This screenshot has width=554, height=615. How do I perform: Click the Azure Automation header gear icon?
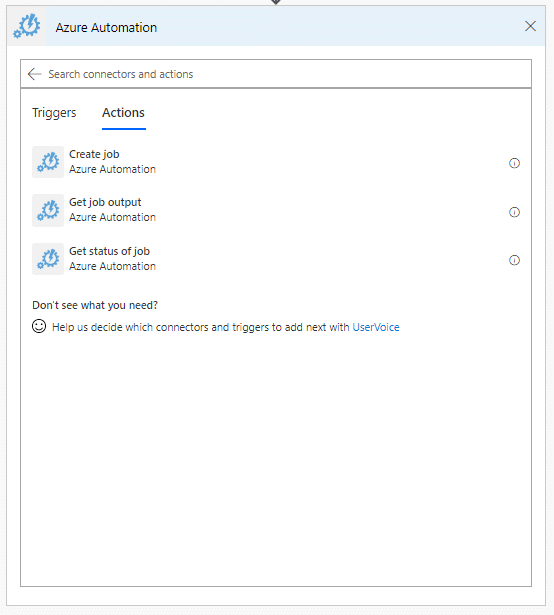point(26,26)
